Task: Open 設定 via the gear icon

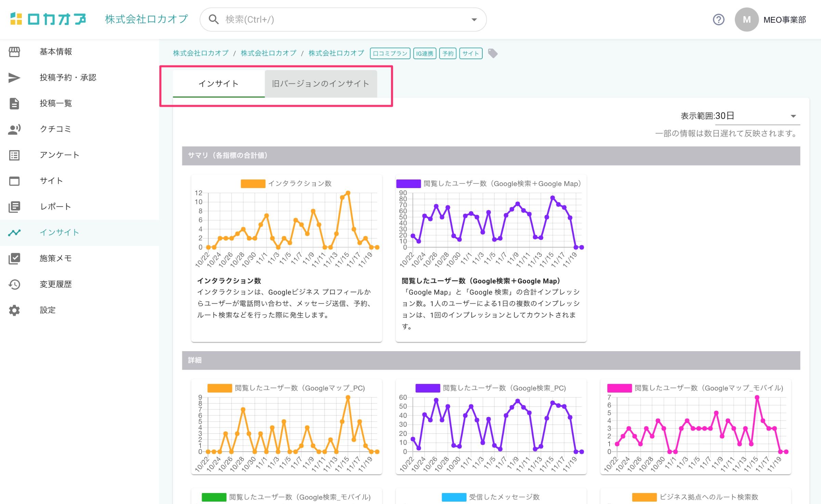Action: pyautogui.click(x=14, y=310)
